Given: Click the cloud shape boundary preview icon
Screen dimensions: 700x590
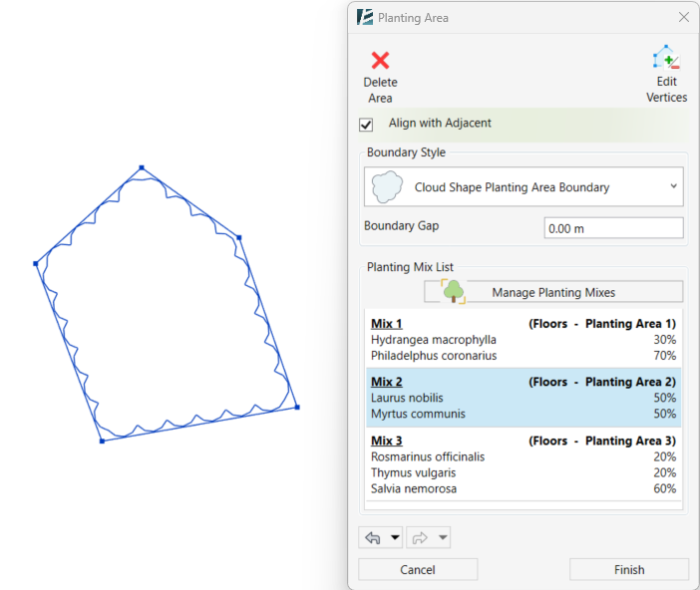Looking at the screenshot, I should (x=386, y=186).
